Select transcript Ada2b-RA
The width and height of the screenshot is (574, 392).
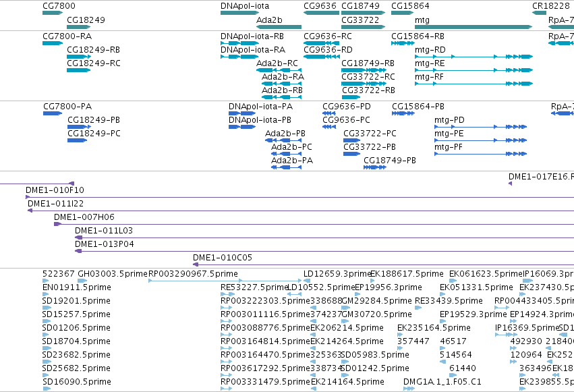click(283, 77)
